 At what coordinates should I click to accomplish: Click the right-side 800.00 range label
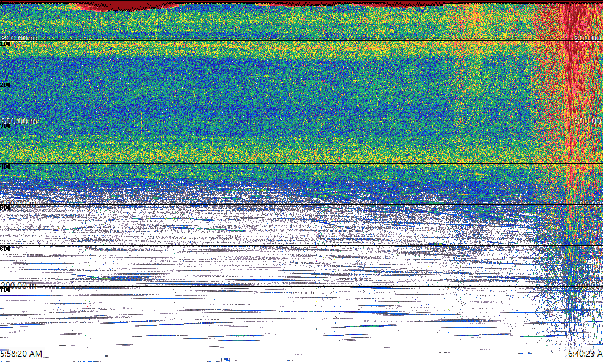click(x=588, y=37)
